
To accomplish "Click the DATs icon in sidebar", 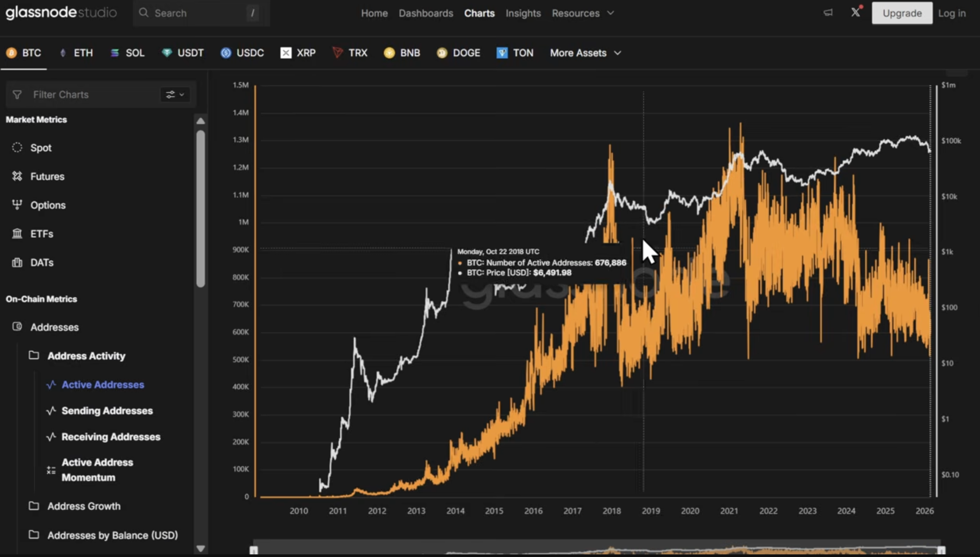I will tap(17, 262).
